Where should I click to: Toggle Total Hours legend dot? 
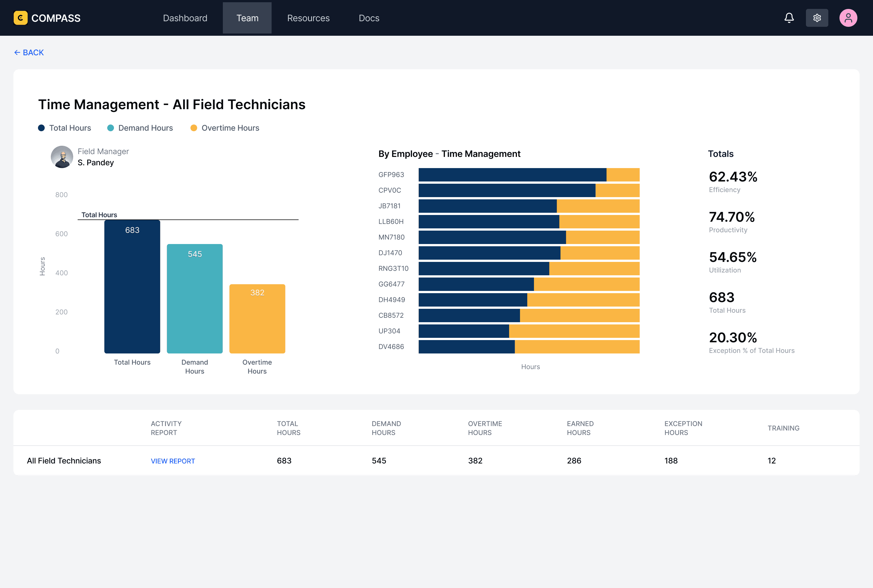[x=42, y=128]
